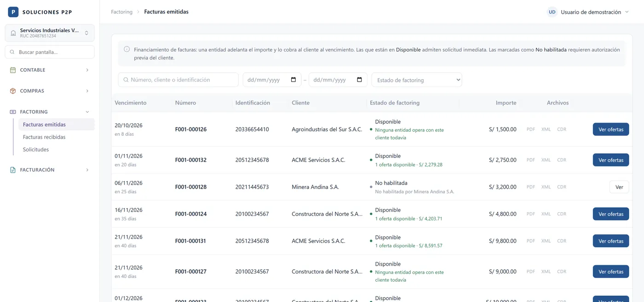This screenshot has width=644, height=302.
Task: Open XML file of invoice F001-000127
Action: pyautogui.click(x=546, y=272)
